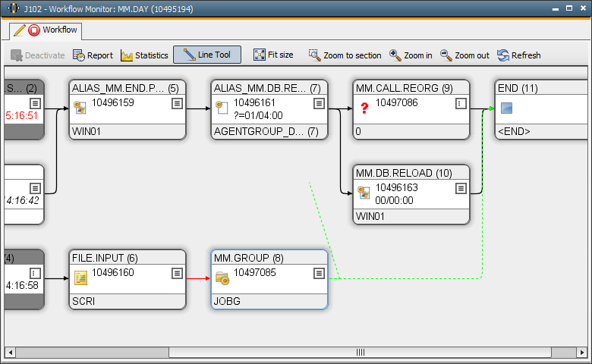The width and height of the screenshot is (592, 364).
Task: Click the horizontal scrollbar thumb
Action: coord(360,352)
